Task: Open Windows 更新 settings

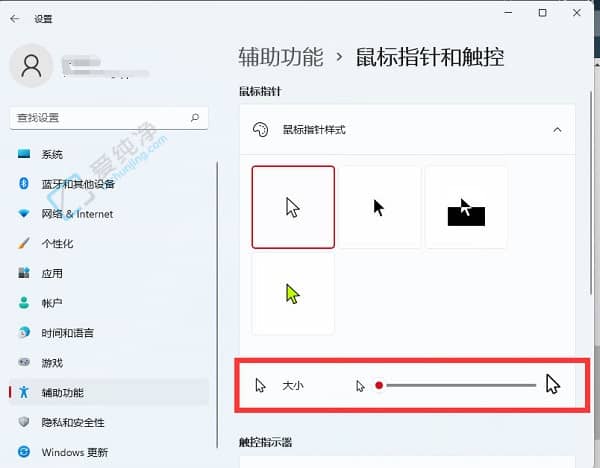Action: tap(109, 452)
